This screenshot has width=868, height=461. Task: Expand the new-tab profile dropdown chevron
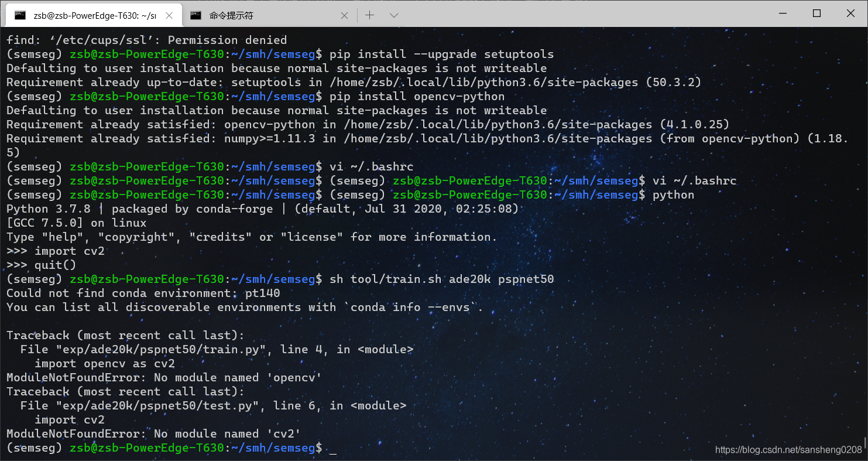(394, 15)
